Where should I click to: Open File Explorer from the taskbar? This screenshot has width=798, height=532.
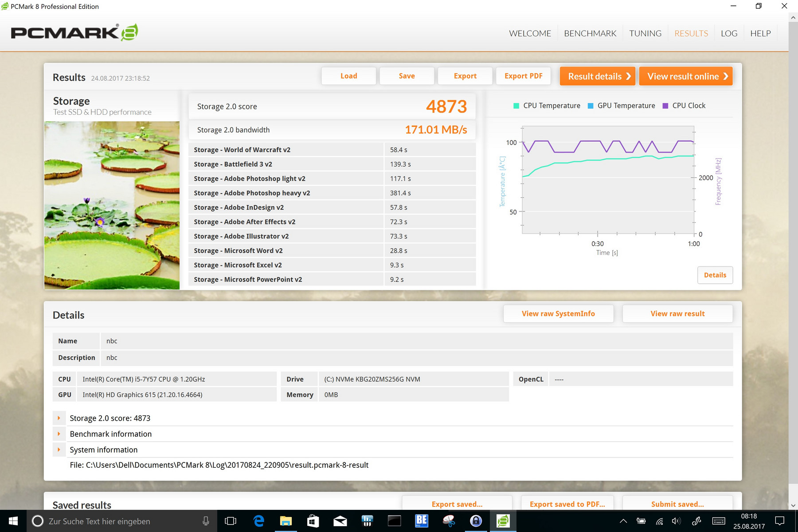286,521
